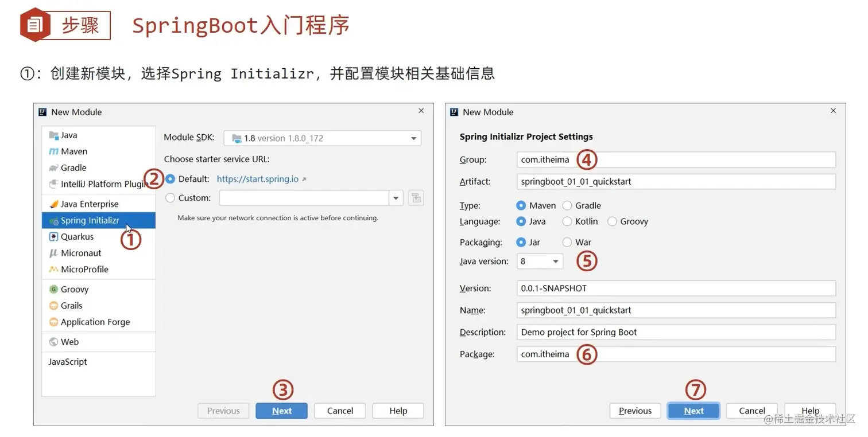Click the Quarkus framework icon
This screenshot has height=437, width=868.
tap(54, 236)
